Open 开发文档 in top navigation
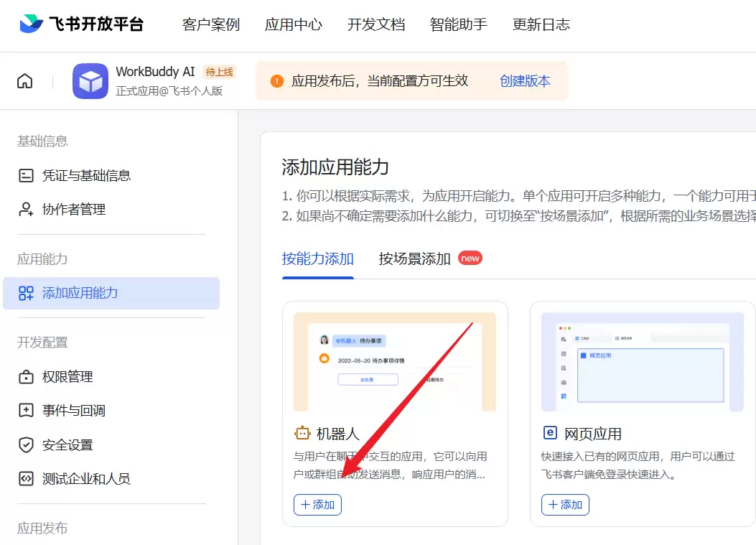 pos(376,24)
